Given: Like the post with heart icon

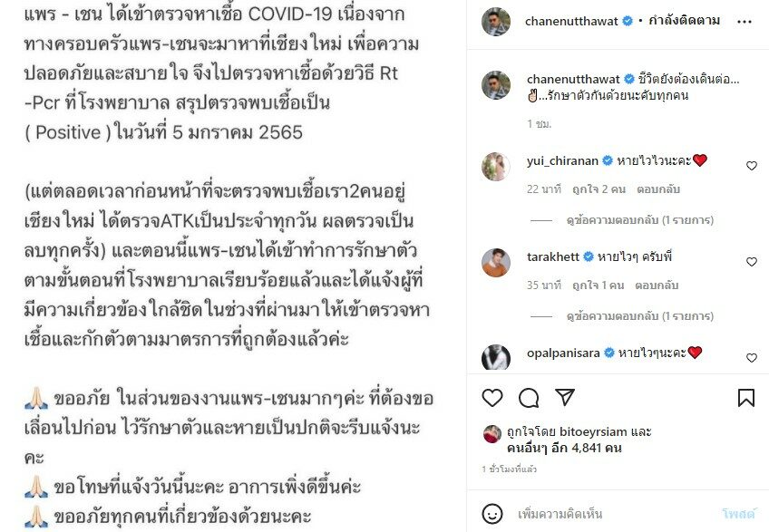Looking at the screenshot, I should (x=492, y=398).
